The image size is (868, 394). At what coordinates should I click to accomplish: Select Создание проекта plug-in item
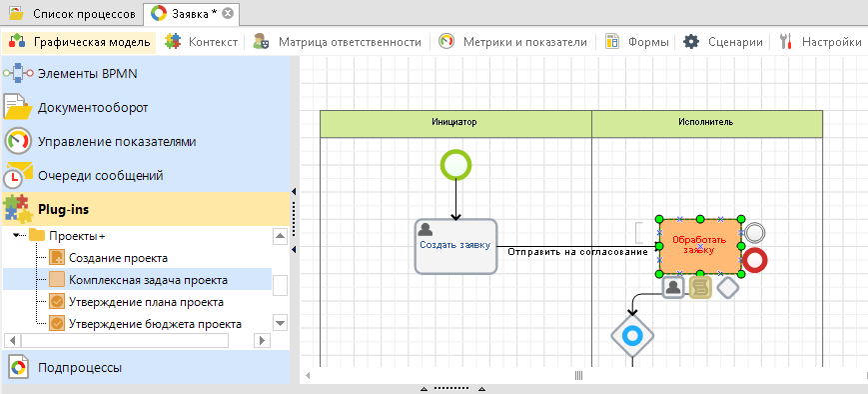coord(118,258)
